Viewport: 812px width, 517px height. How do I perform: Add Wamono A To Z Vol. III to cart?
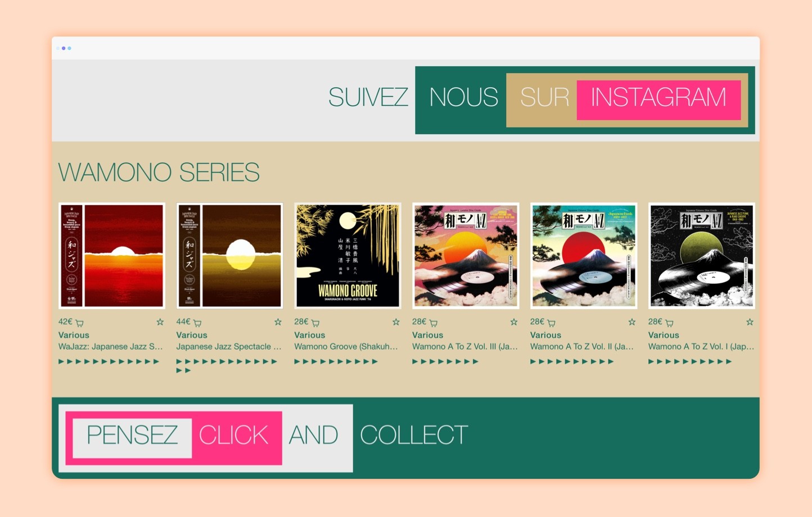434,323
